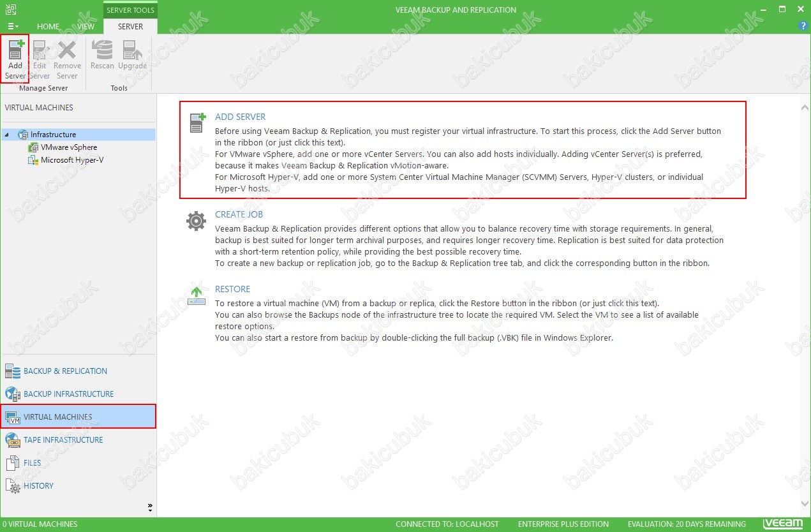The width and height of the screenshot is (811, 532).
Task: Click the RESTORE heading link
Action: coord(233,289)
